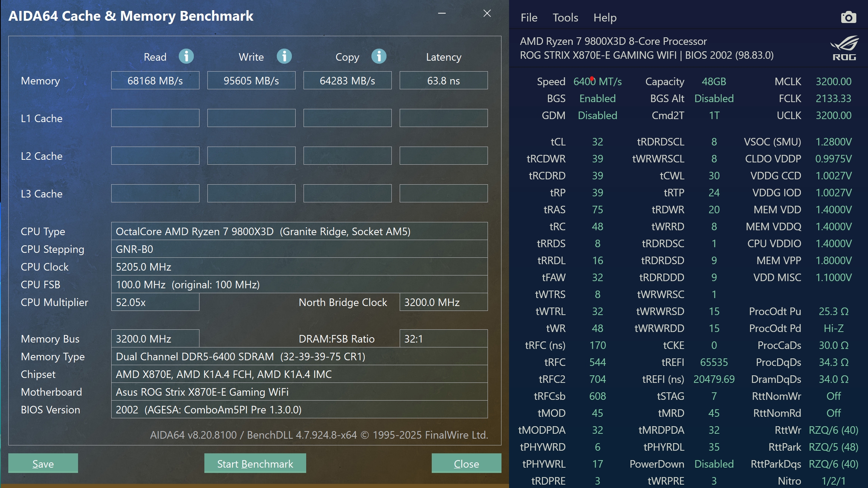Viewport: 868px width, 488px height.
Task: Click the Copy info icon
Action: 379,57
